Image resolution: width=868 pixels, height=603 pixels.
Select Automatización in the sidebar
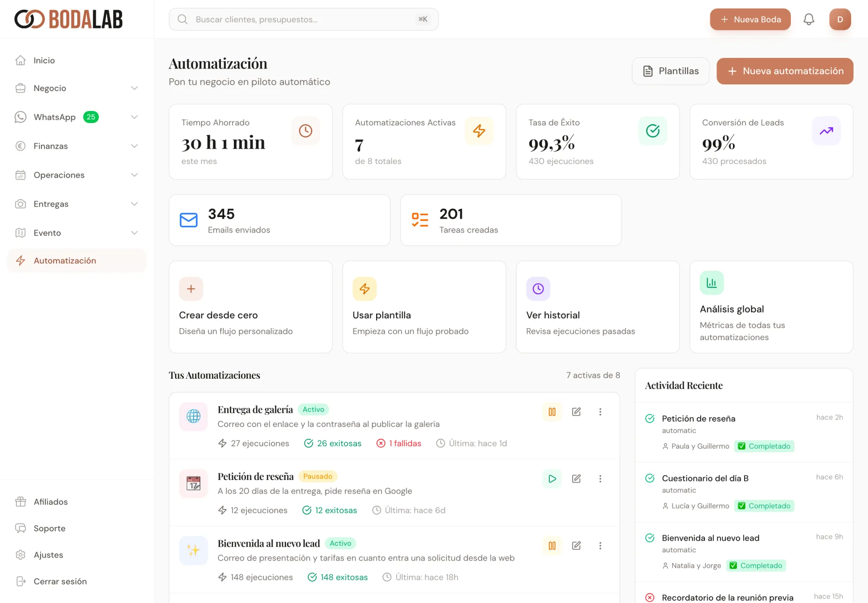click(x=77, y=260)
